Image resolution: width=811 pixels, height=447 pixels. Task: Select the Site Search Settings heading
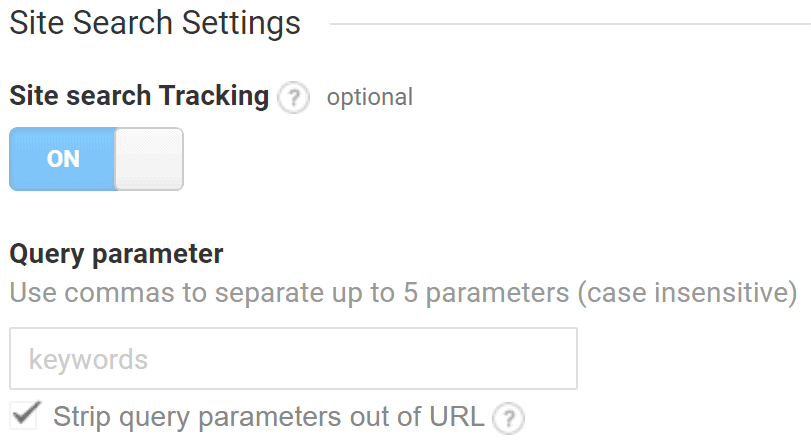155,23
